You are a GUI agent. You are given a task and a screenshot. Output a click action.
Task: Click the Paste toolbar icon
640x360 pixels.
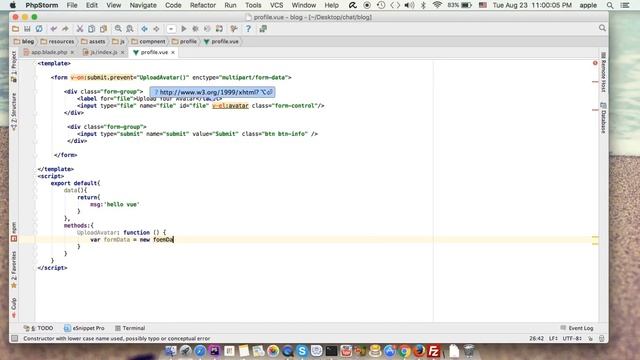pyautogui.click(x=103, y=29)
